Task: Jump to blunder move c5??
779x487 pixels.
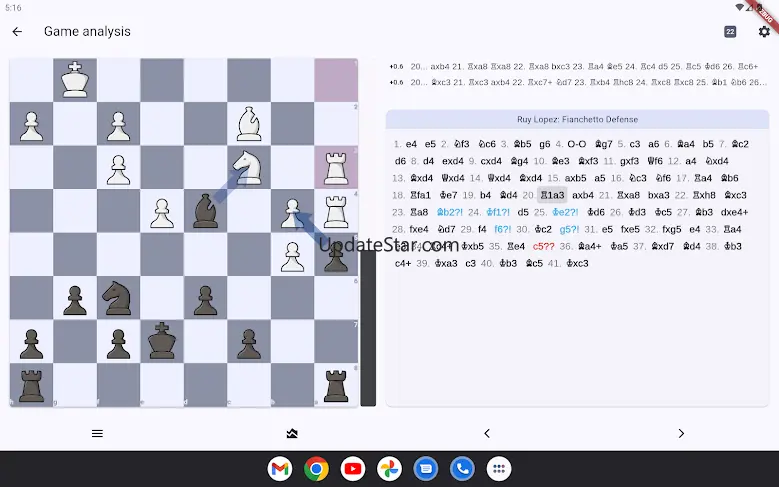Action: coord(543,246)
